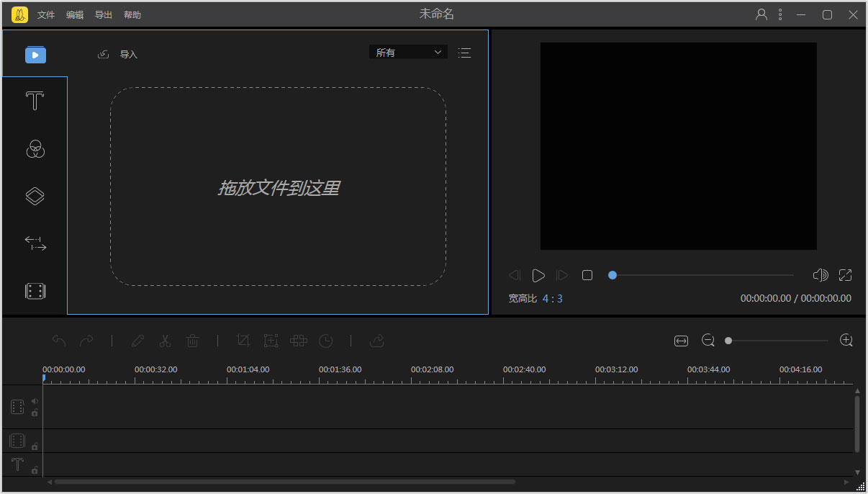Viewport: 868px width, 494px height.
Task: Click the crop tool in timeline toolbar
Action: [x=243, y=341]
